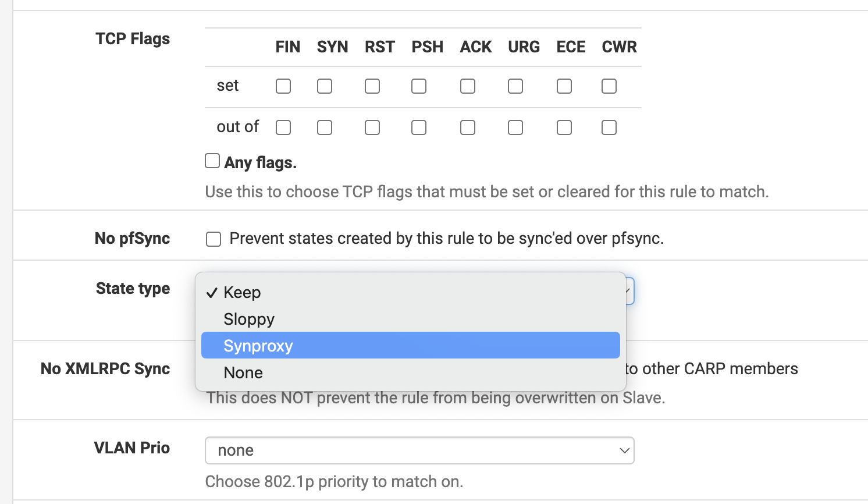Viewport: 868px width, 504px height.
Task: Check the ACK flag in set row
Action: pos(468,86)
